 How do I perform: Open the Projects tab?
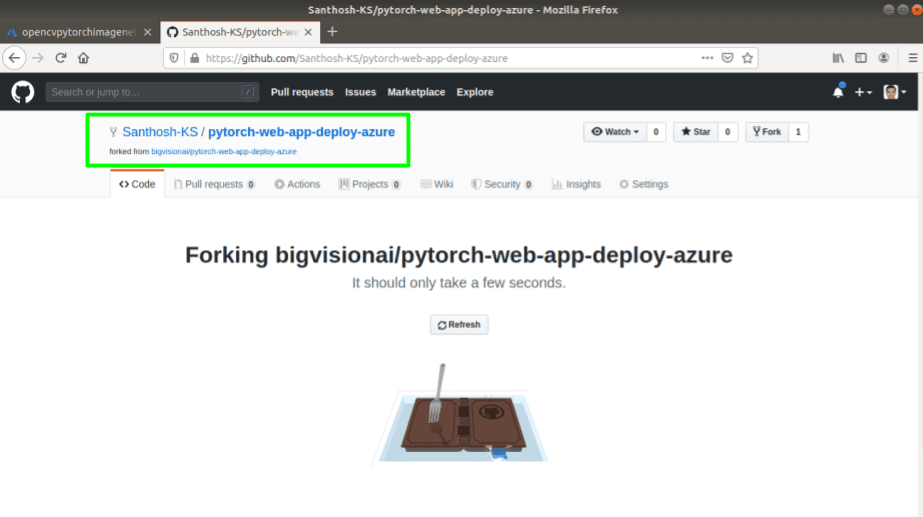click(370, 184)
